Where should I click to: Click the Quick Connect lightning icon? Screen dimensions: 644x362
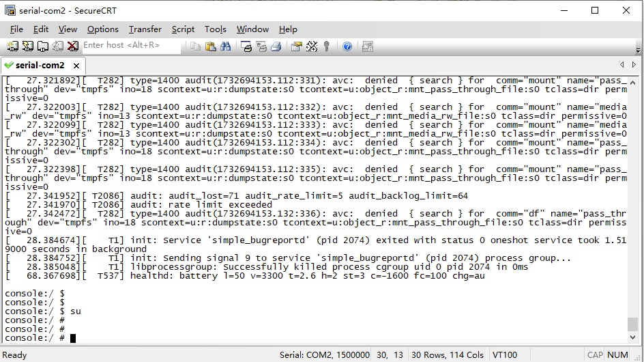pos(28,46)
